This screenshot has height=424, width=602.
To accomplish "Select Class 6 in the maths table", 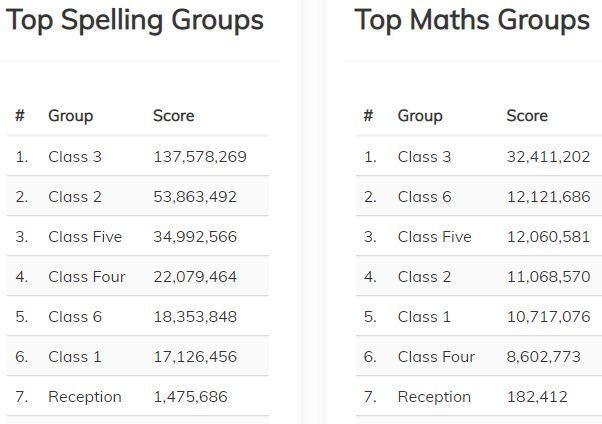I will (x=424, y=197).
